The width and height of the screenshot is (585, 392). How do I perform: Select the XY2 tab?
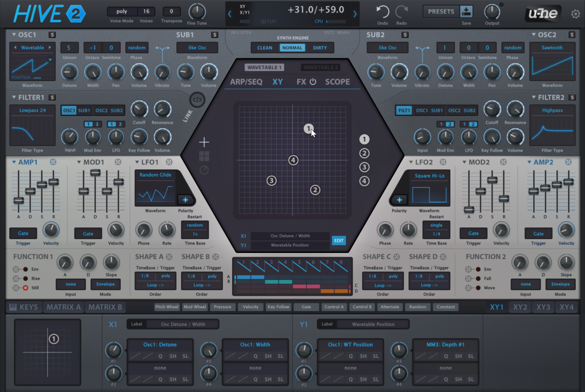tap(520, 307)
